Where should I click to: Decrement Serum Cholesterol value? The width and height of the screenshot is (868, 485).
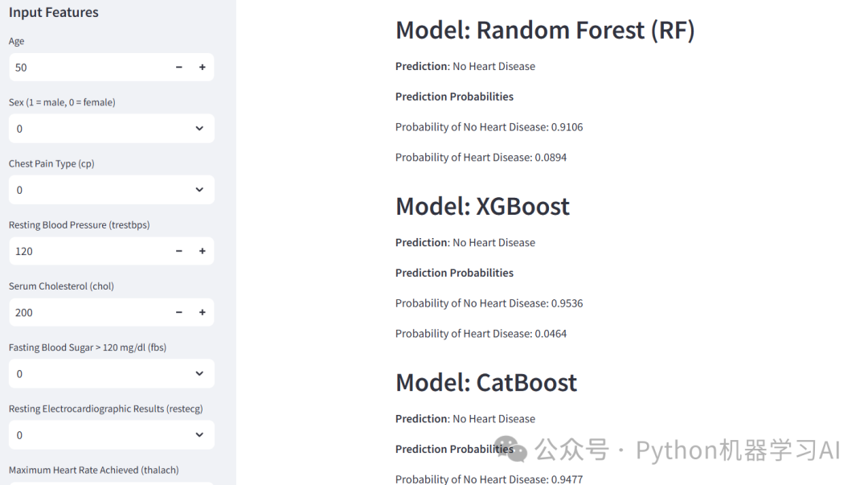click(179, 312)
